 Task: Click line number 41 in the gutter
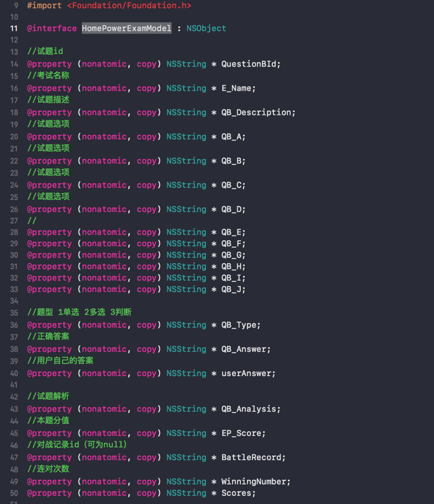tap(14, 385)
